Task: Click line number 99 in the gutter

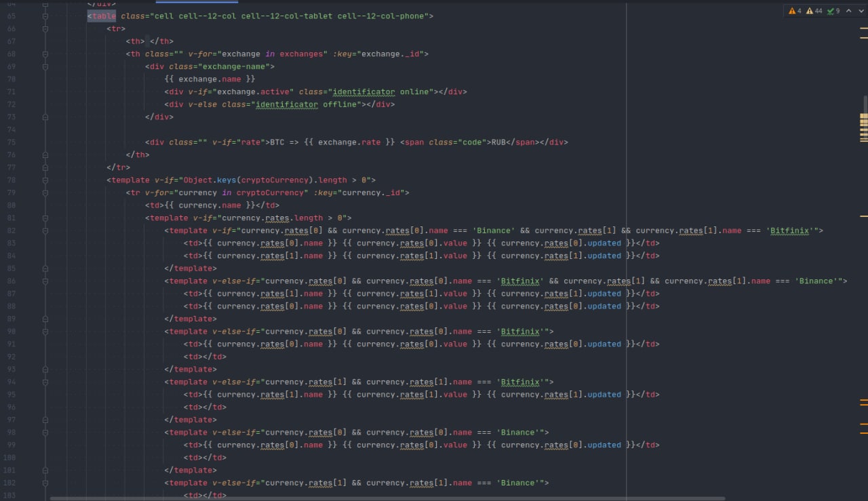Action: (11, 445)
